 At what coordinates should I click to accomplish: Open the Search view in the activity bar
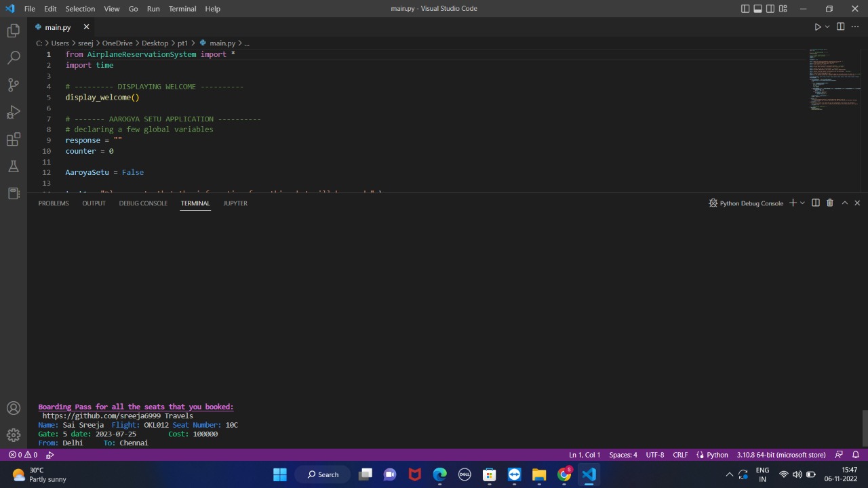coord(14,58)
